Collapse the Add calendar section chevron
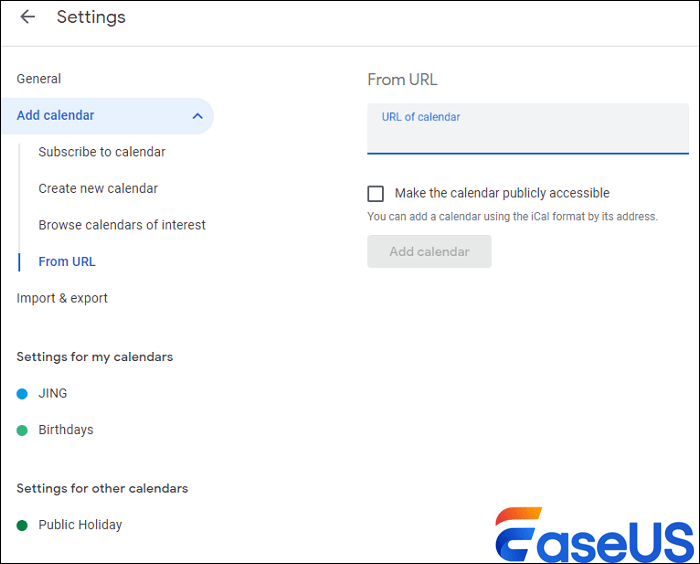 click(x=197, y=116)
